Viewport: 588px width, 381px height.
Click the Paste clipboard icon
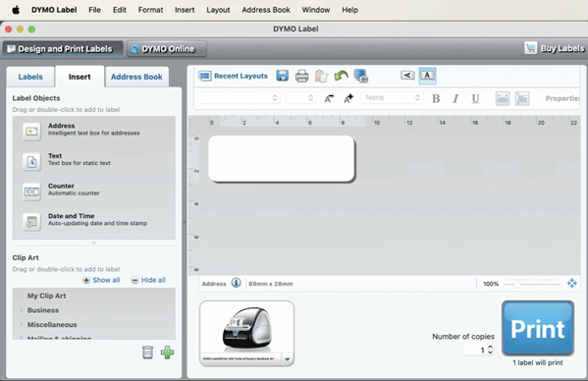(321, 77)
